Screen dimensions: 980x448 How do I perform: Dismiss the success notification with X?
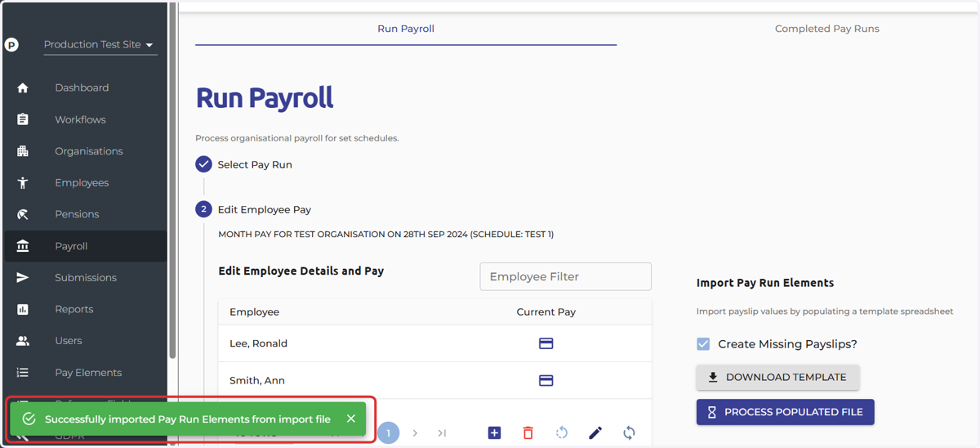point(351,419)
